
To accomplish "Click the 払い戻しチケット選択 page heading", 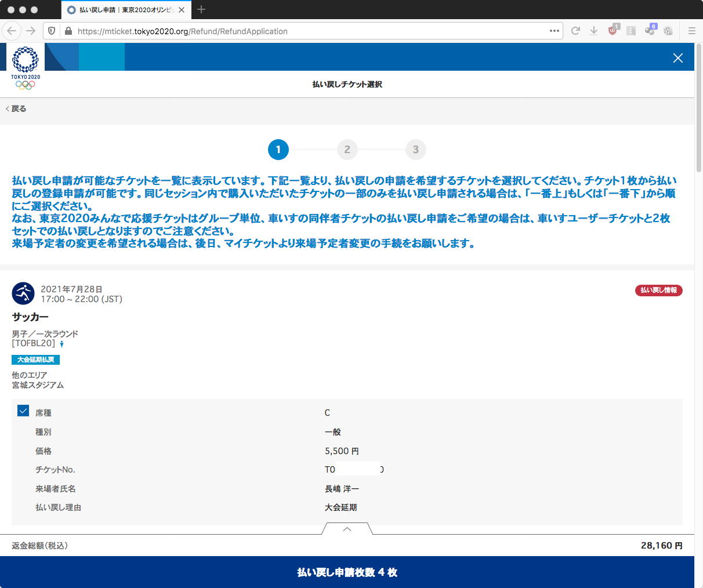I will pos(347,84).
